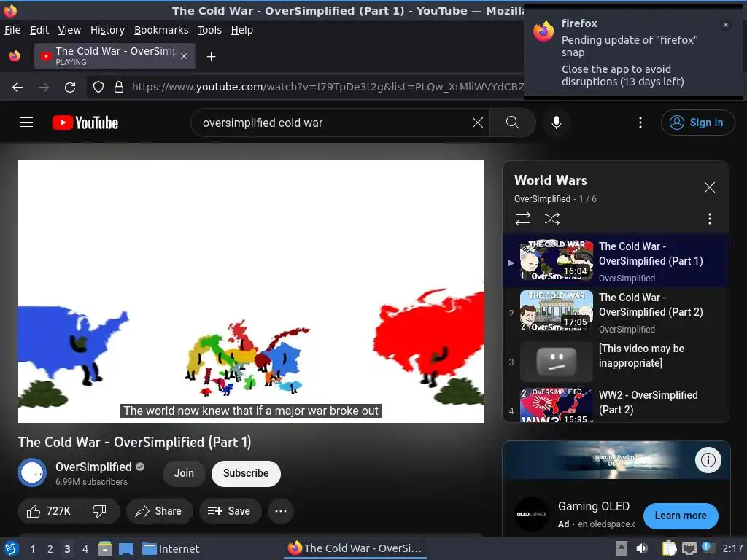The height and width of the screenshot is (560, 747).
Task: Open tracking protection shield icon
Action: point(98,87)
